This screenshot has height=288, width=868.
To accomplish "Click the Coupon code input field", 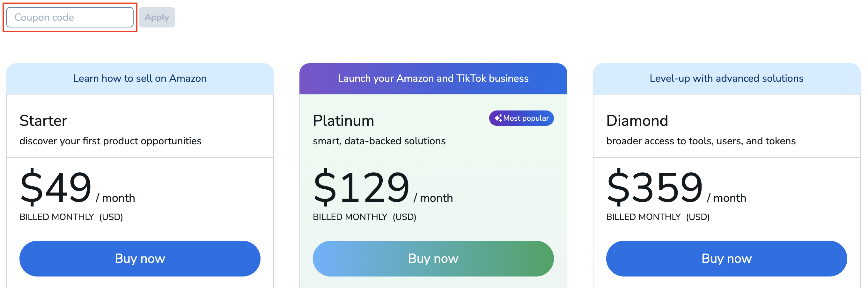I will (70, 17).
